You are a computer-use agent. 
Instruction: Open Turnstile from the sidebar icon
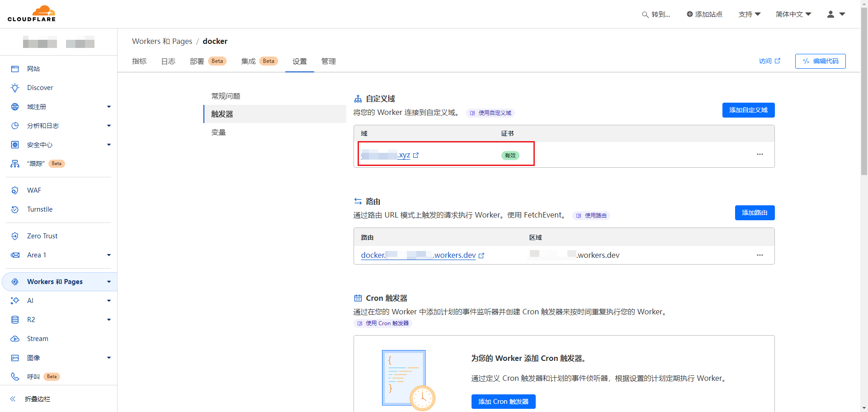pos(15,209)
